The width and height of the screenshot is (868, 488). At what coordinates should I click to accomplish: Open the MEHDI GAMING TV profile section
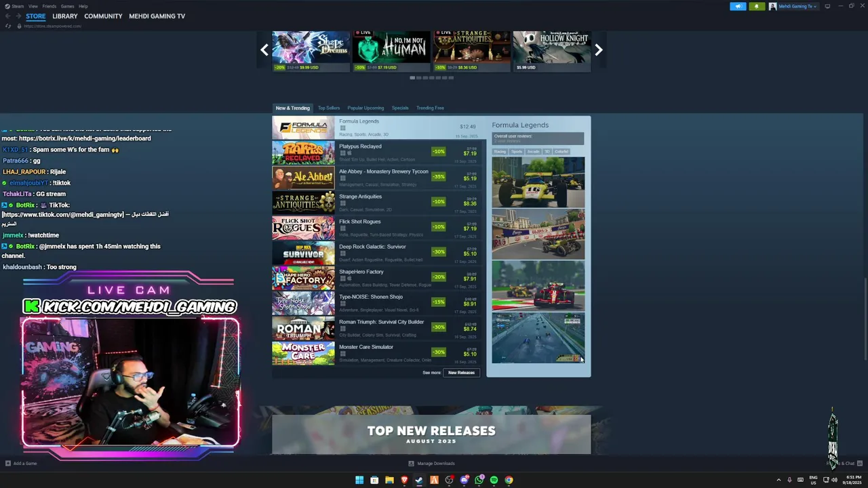coord(157,16)
